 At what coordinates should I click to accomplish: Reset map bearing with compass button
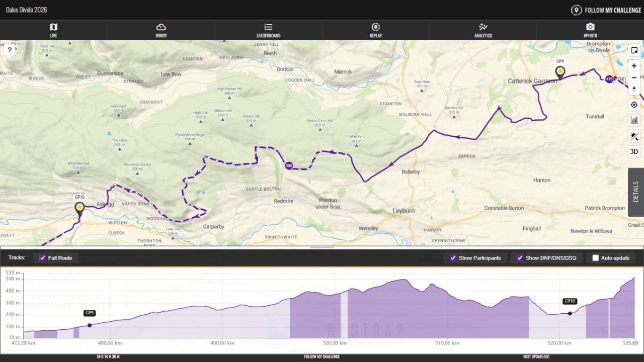[x=634, y=89]
